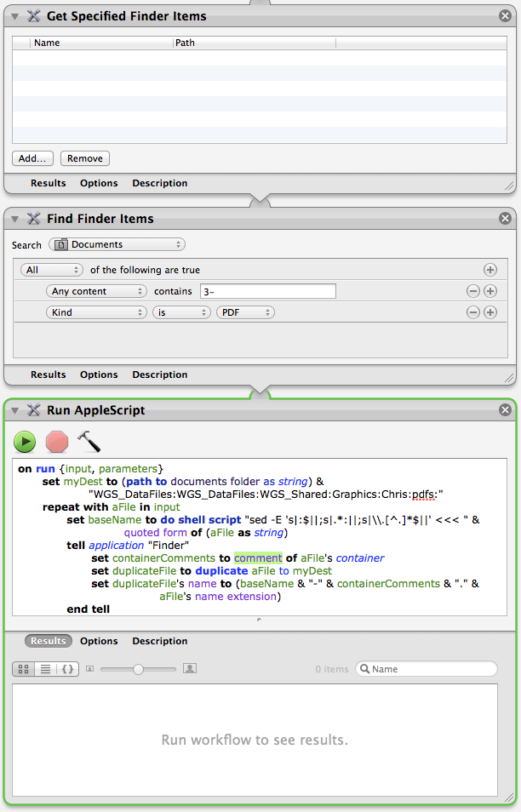521x812 pixels.
Task: Compile the script using the hammer icon
Action: [x=89, y=442]
